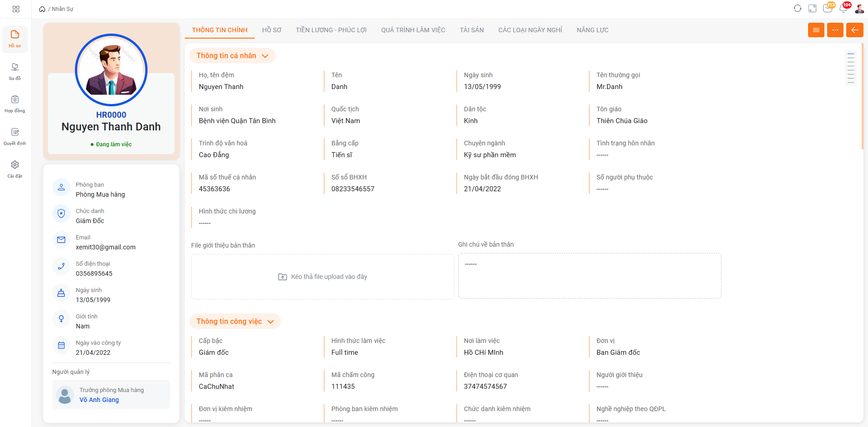
Task: Open Quyết định sidebar icon
Action: 15,136
